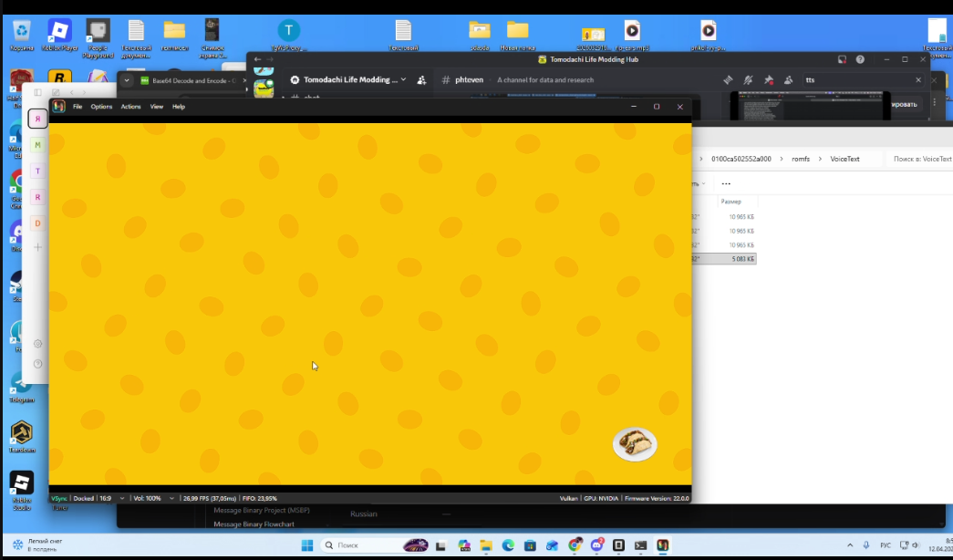The width and height of the screenshot is (953, 560).
Task: Sort by the Размер column header
Action: [x=730, y=202]
